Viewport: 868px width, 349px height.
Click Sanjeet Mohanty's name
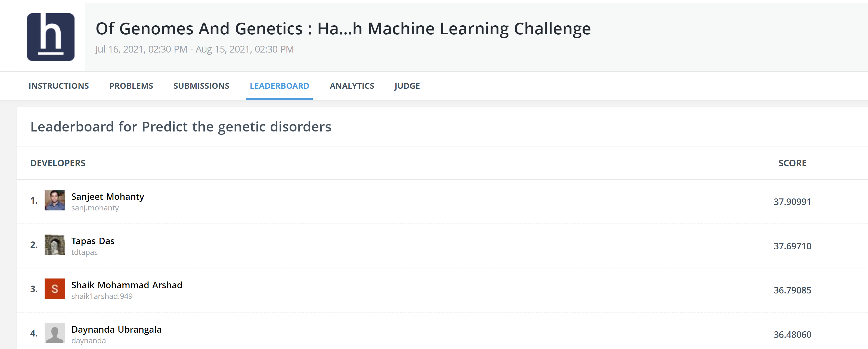pos(107,196)
